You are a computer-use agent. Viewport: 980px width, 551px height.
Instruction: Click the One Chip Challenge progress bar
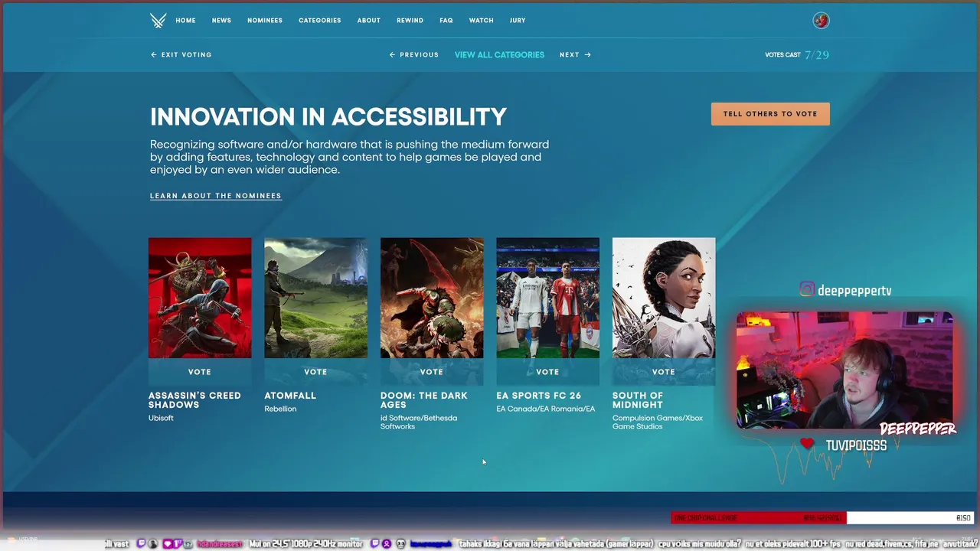pos(822,518)
